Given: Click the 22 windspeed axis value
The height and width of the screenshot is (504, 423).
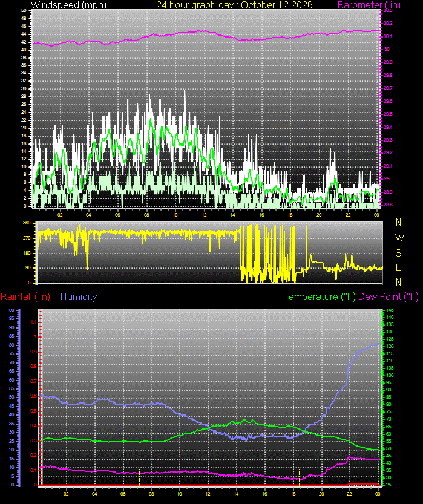Looking at the screenshot, I should pyautogui.click(x=24, y=120).
